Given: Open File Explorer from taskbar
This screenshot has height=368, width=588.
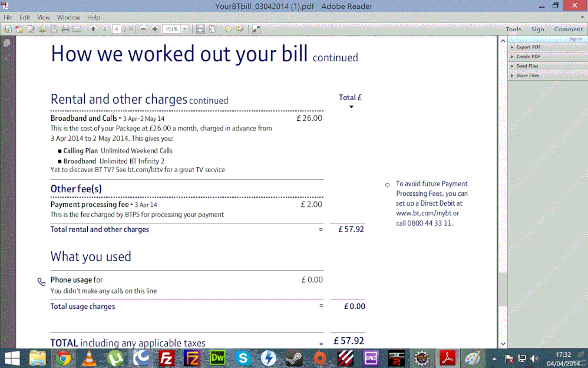Looking at the screenshot, I should [x=38, y=358].
